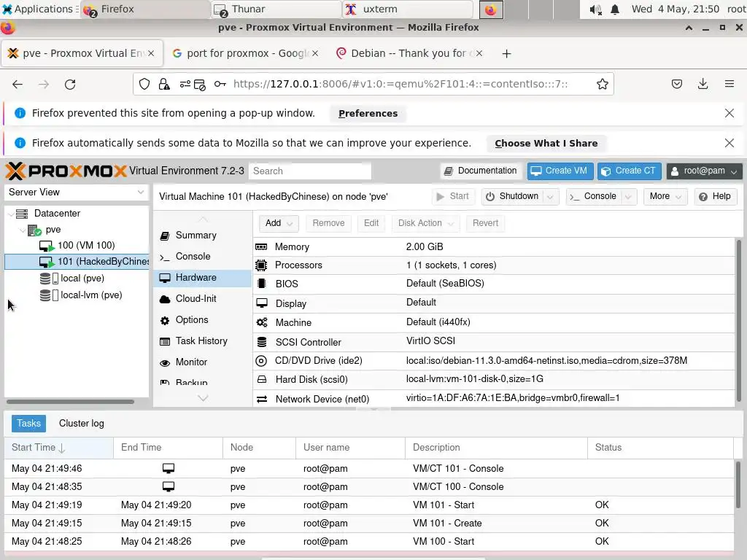This screenshot has height=560, width=747.
Task: Click the Network Device arrows icon
Action: tap(262, 399)
